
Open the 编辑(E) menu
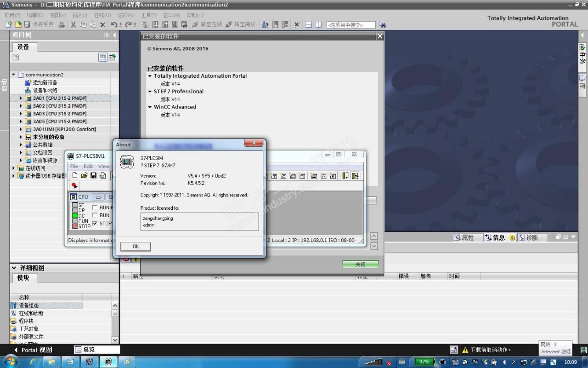[x=35, y=15]
